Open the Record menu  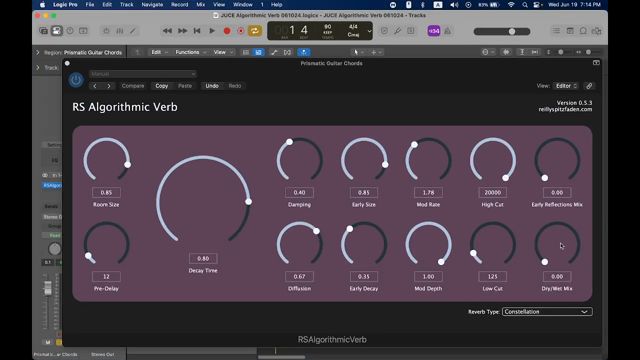click(180, 5)
